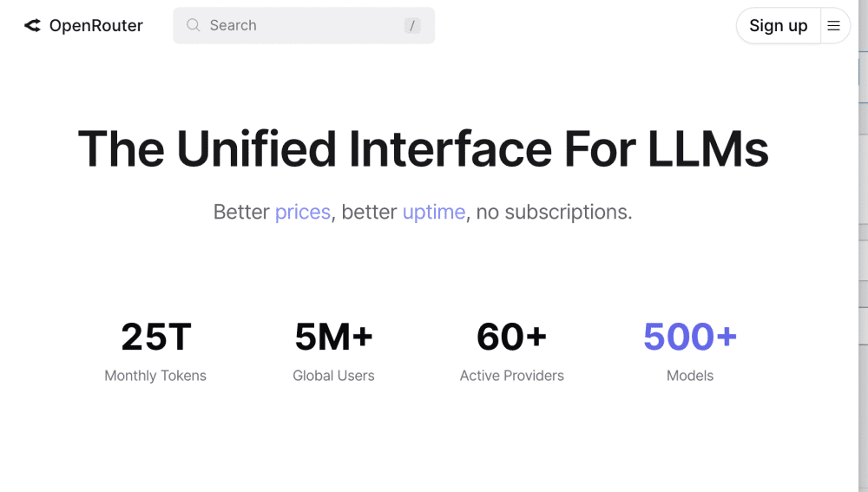Select the 5M+ global users number

[333, 337]
